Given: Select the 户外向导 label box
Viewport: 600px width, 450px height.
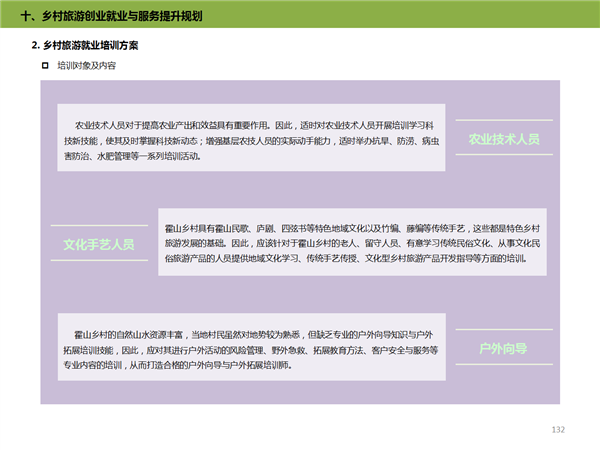Looking at the screenshot, I should pyautogui.click(x=503, y=349).
